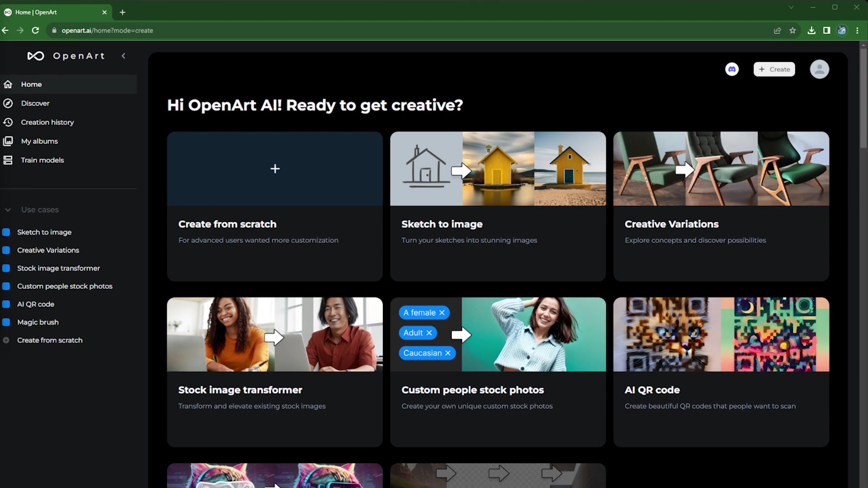Open the Discord link icon
Viewport: 868px width, 488px height.
click(x=732, y=69)
